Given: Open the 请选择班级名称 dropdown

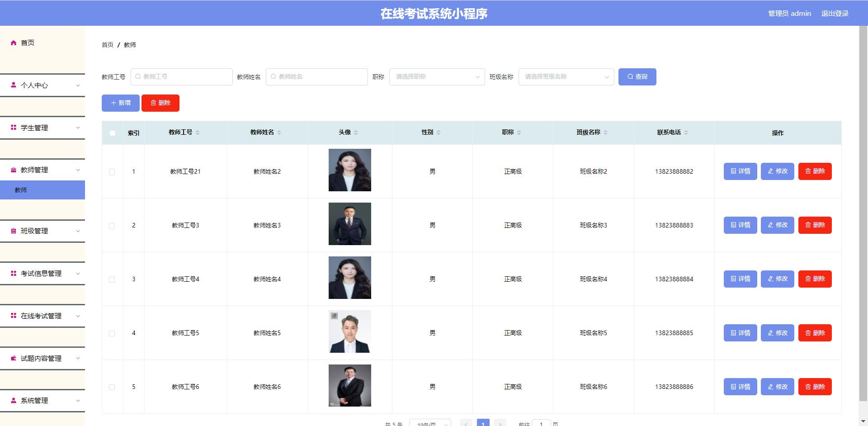Looking at the screenshot, I should click(566, 76).
